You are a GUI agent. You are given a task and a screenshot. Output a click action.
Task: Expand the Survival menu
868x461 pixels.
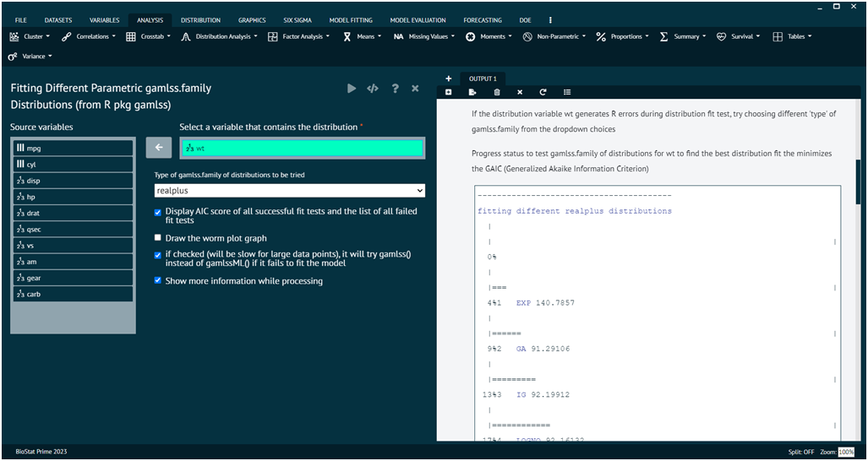(x=739, y=36)
